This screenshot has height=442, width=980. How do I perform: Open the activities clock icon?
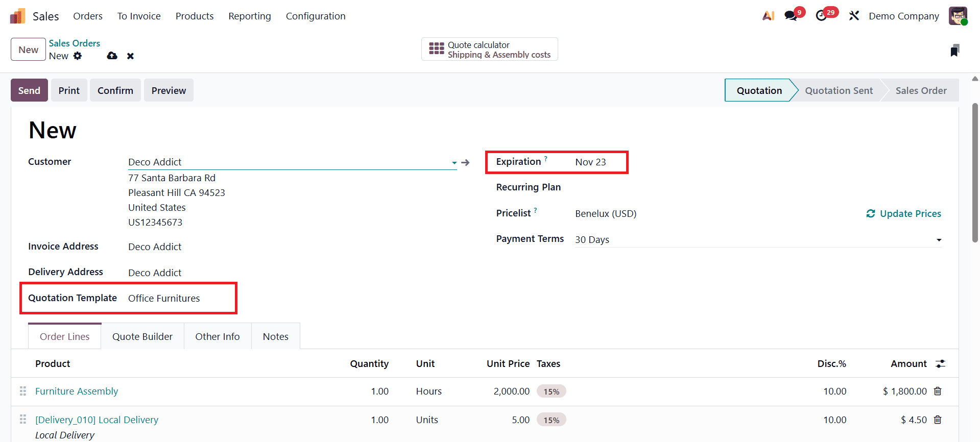[x=821, y=16]
